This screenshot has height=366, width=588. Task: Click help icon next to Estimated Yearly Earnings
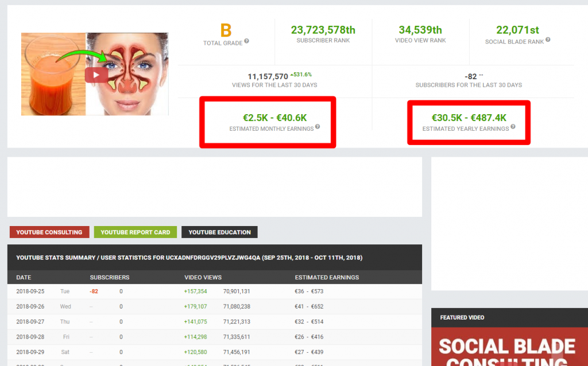513,127
